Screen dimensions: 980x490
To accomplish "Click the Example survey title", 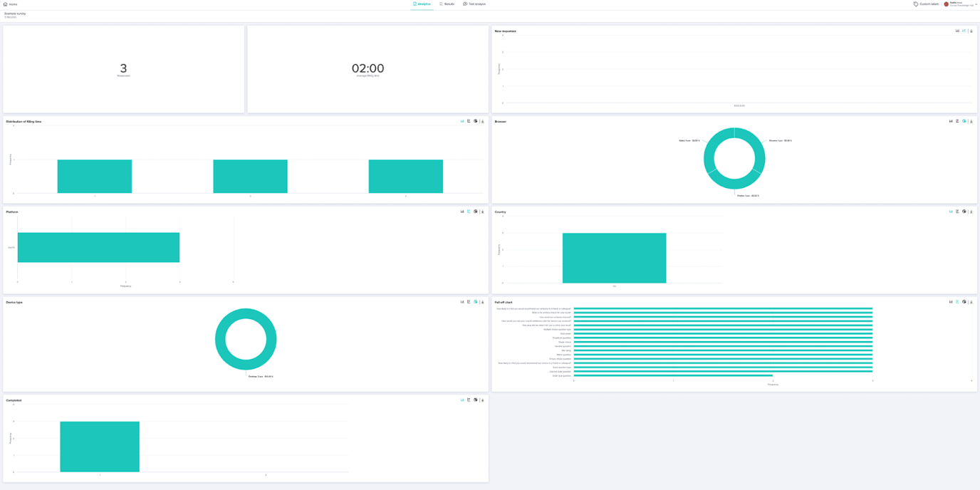I will click(x=14, y=12).
